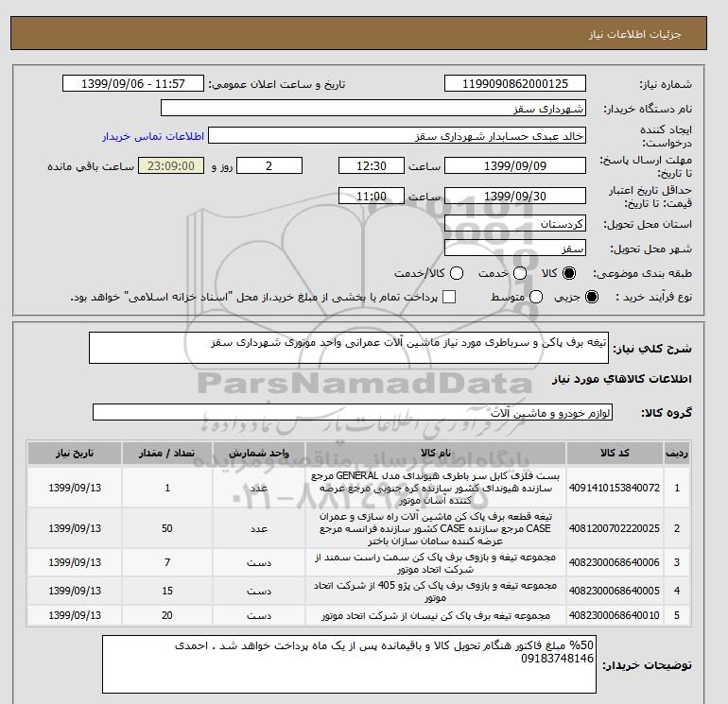This screenshot has width=728, height=704.
Task: Open buyer contact info link اطلاعات تماس خریدار
Action: [153, 136]
